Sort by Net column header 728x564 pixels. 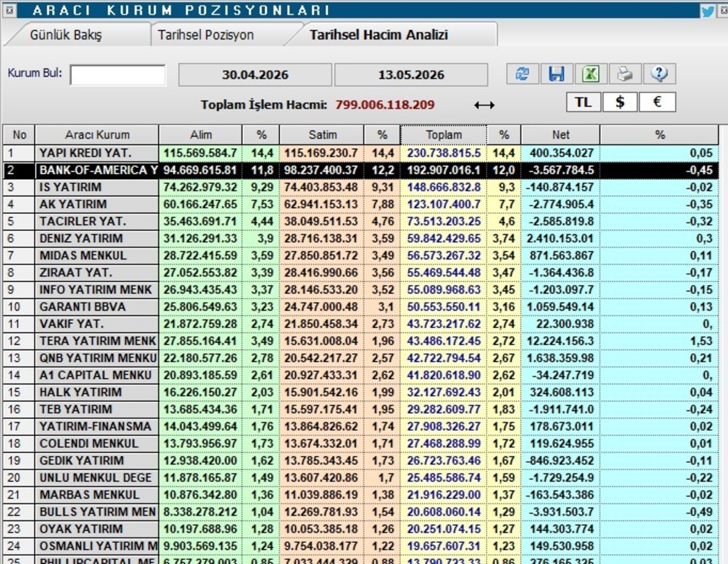click(560, 135)
